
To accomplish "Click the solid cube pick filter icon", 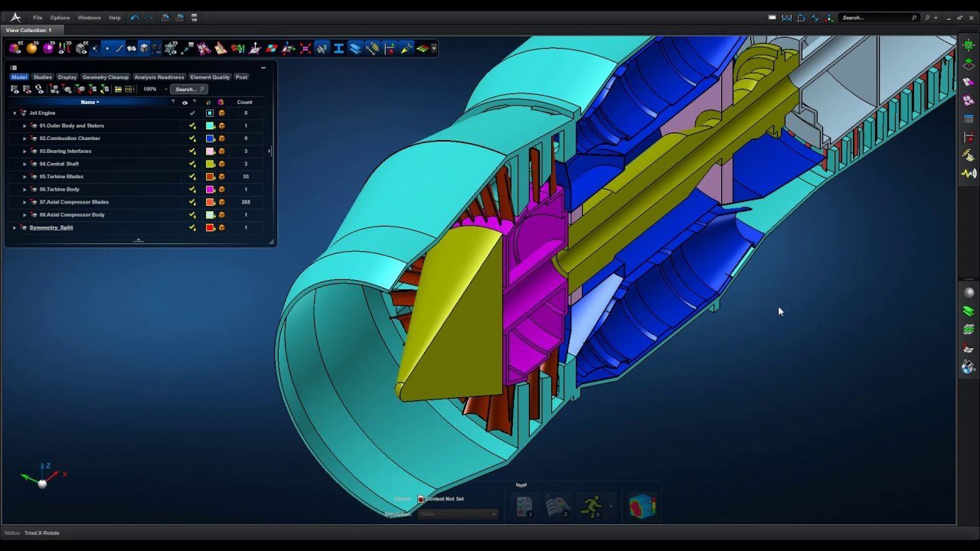I will (x=144, y=48).
